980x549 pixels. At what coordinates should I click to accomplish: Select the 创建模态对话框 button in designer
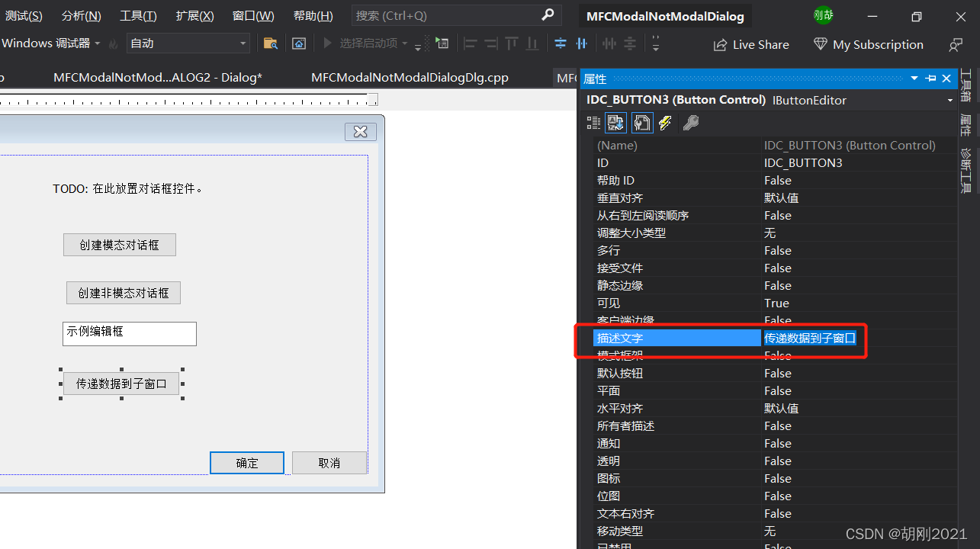(120, 245)
